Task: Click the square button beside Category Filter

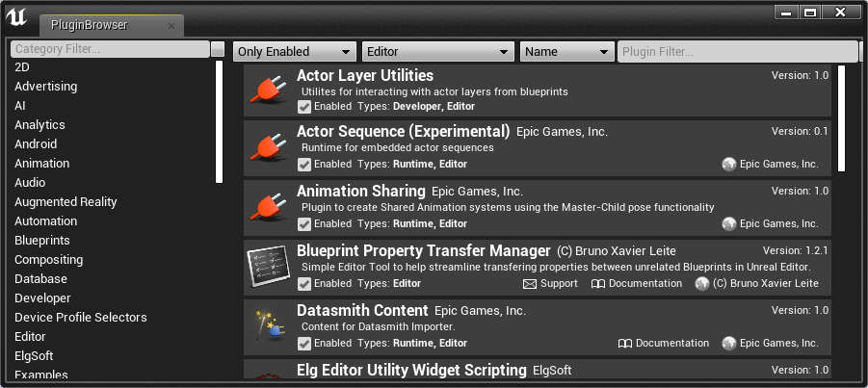Action: pyautogui.click(x=218, y=49)
